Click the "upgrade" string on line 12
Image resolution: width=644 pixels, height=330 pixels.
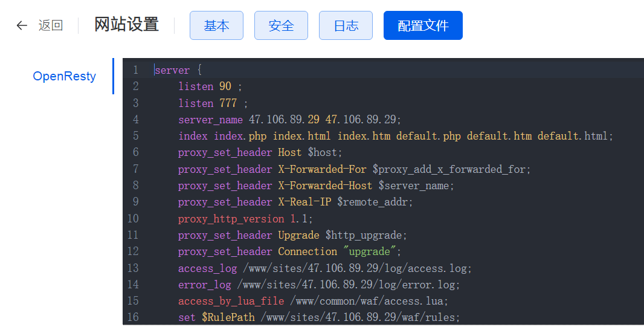pyautogui.click(x=369, y=251)
